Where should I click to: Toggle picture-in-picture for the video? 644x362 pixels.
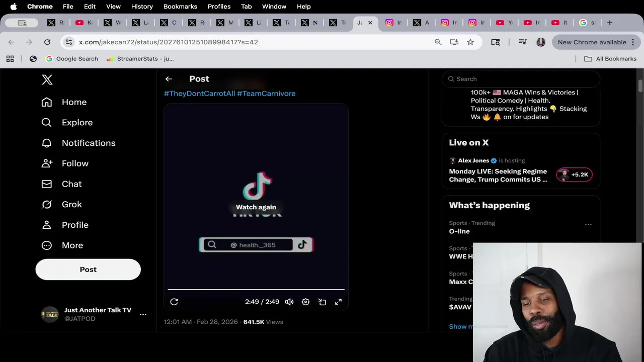click(x=322, y=302)
